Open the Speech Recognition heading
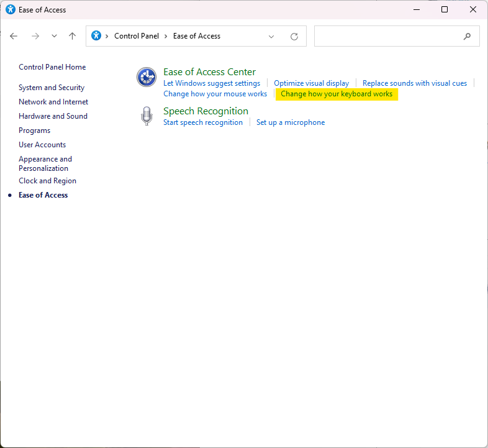The height and width of the screenshot is (448, 488). (x=206, y=111)
